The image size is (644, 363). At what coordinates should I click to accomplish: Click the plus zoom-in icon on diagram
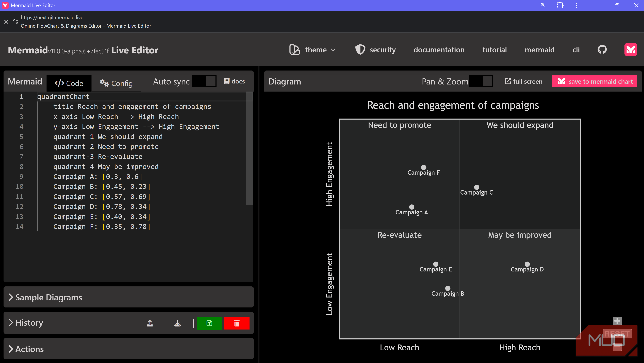point(617,321)
